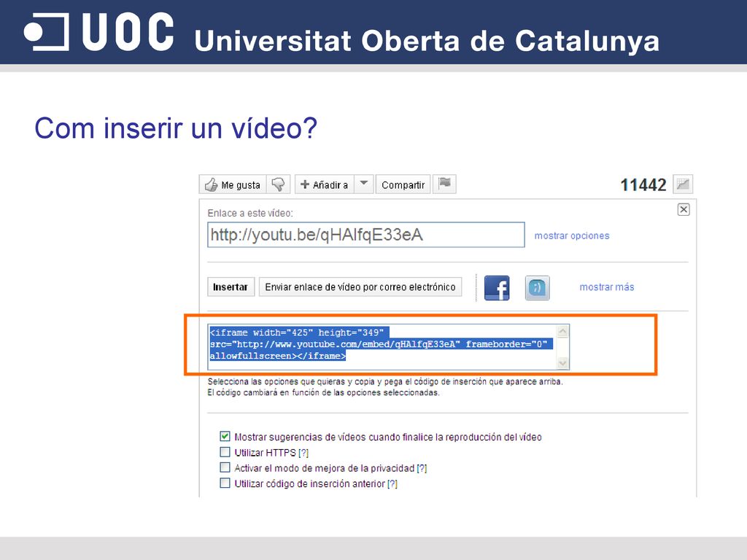Click the Añadir a button

[325, 184]
